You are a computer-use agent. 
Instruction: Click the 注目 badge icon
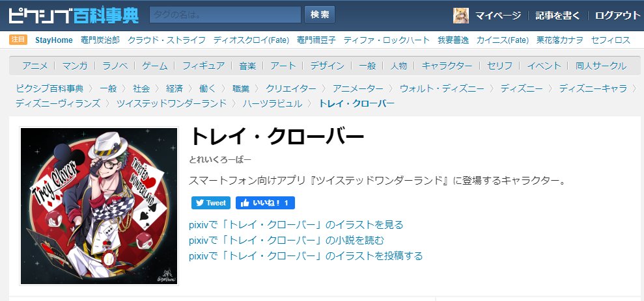click(x=18, y=40)
